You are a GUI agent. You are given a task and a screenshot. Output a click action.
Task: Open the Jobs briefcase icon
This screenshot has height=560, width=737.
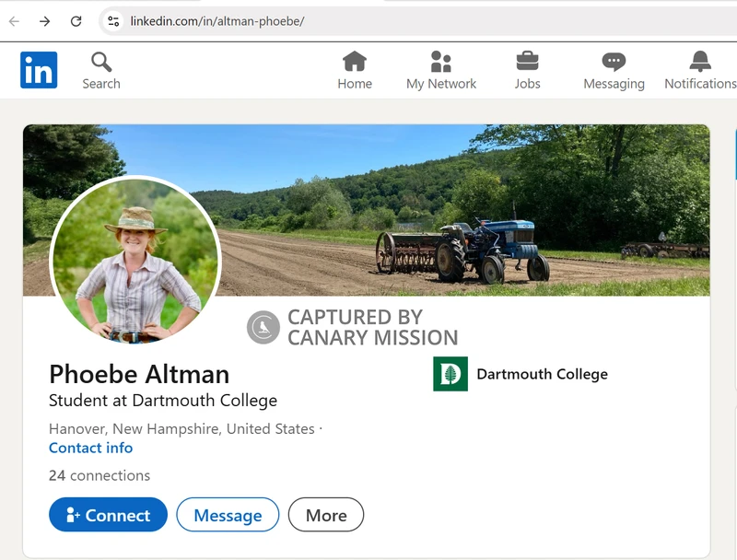coord(527,62)
